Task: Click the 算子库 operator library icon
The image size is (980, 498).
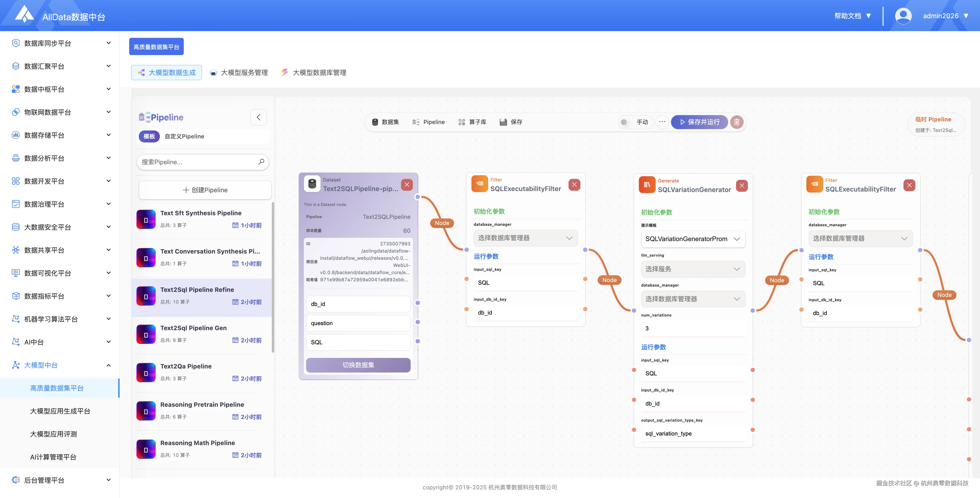Action: [x=462, y=122]
